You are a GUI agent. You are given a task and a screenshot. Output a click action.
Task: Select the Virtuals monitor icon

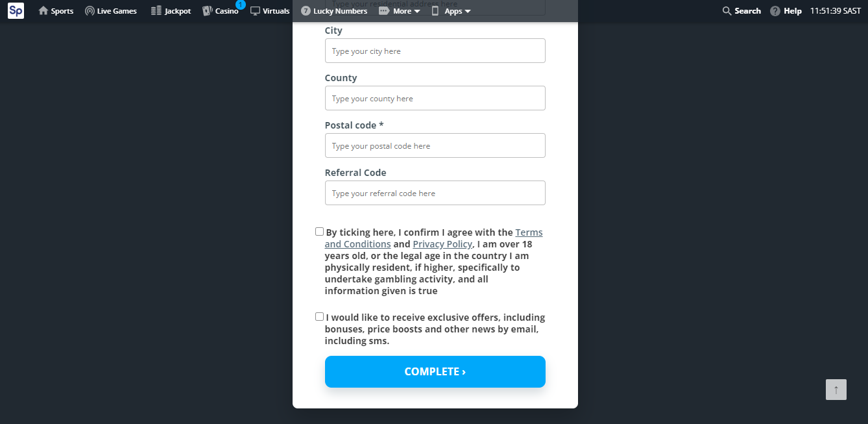click(x=255, y=11)
